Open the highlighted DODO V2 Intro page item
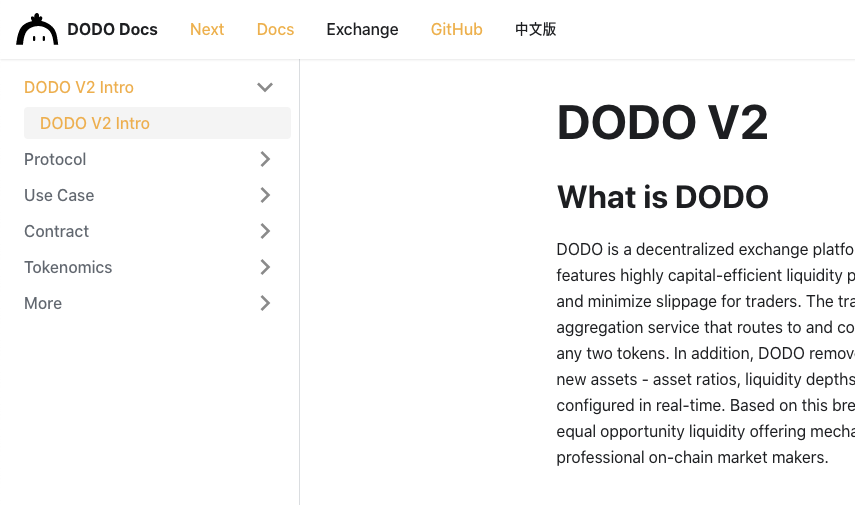Viewport: 855px width, 505px height. [x=157, y=123]
